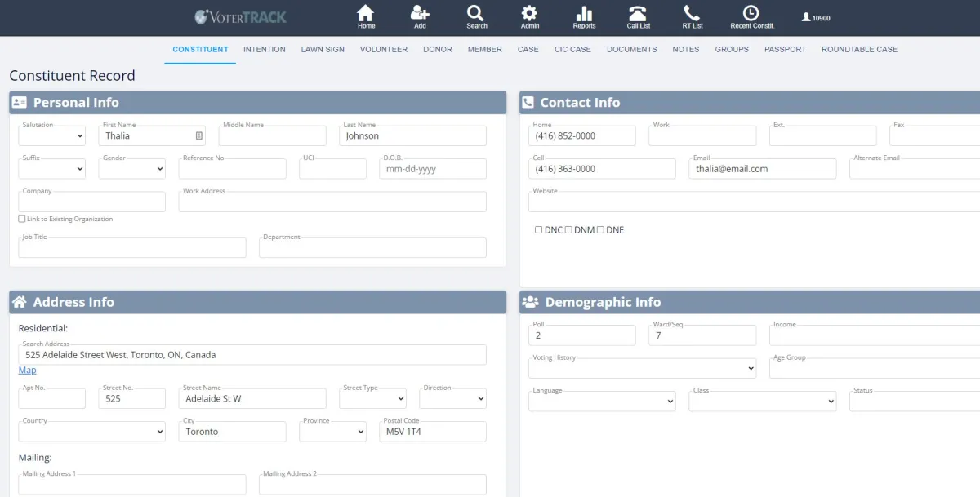Check the DNE box

(600, 230)
